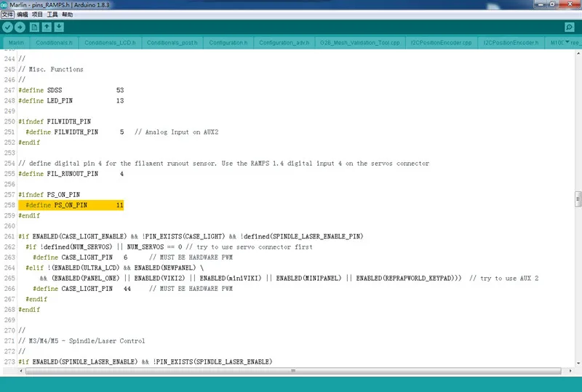Switch to the Conditionals.h tab
582x392 pixels.
(54, 43)
